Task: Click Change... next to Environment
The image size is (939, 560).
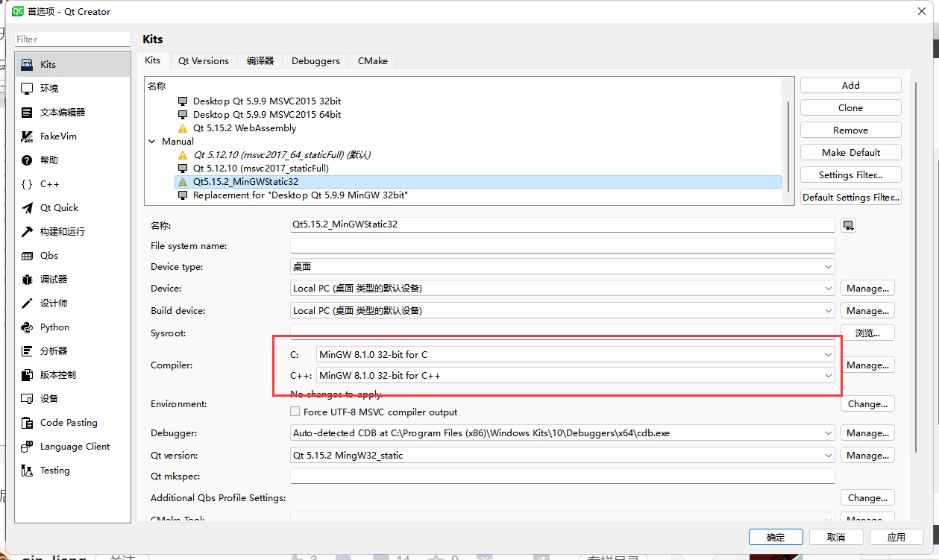Action: (868, 404)
